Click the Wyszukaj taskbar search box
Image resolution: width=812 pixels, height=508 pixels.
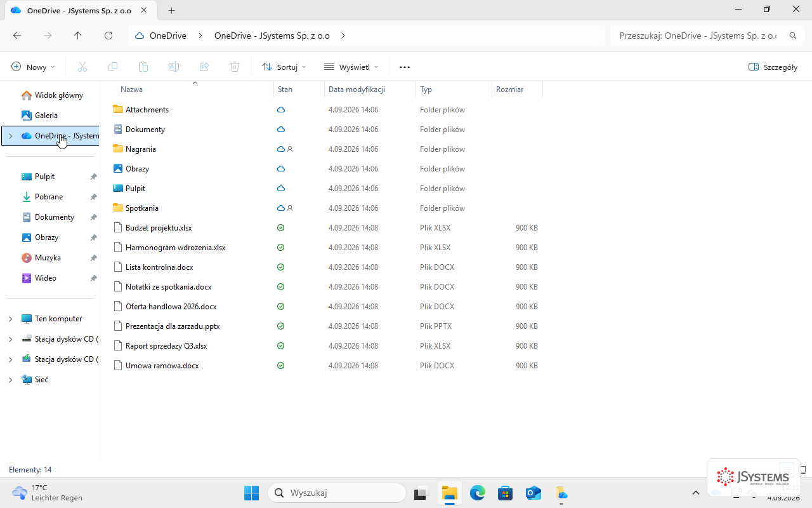coord(337,493)
